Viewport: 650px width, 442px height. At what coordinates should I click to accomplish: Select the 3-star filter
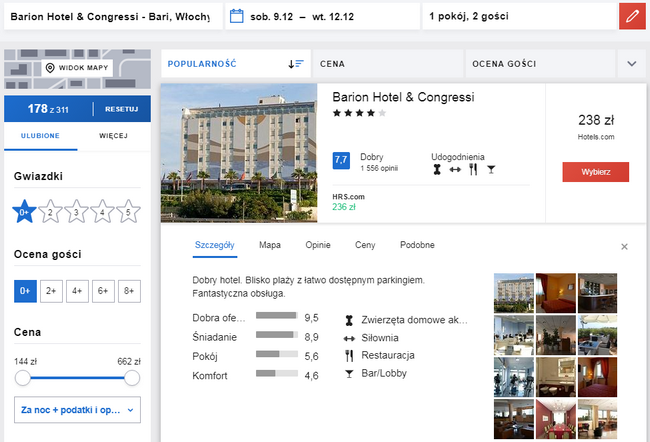point(76,212)
